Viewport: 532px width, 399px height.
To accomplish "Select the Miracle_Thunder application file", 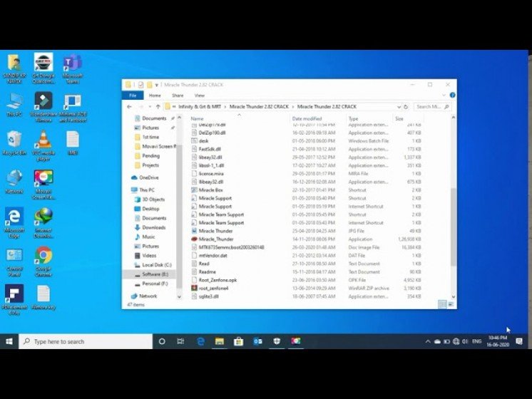I will tap(216, 239).
